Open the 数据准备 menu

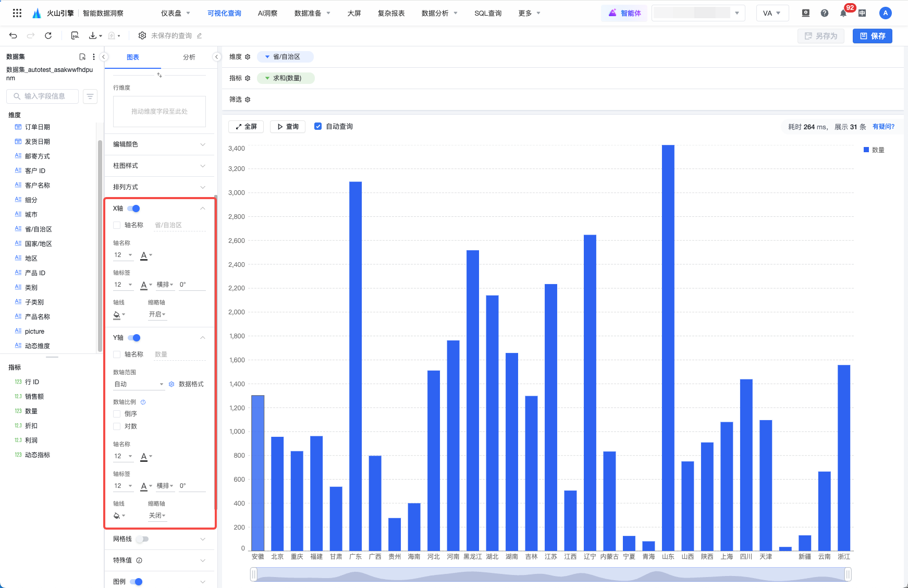coord(312,13)
